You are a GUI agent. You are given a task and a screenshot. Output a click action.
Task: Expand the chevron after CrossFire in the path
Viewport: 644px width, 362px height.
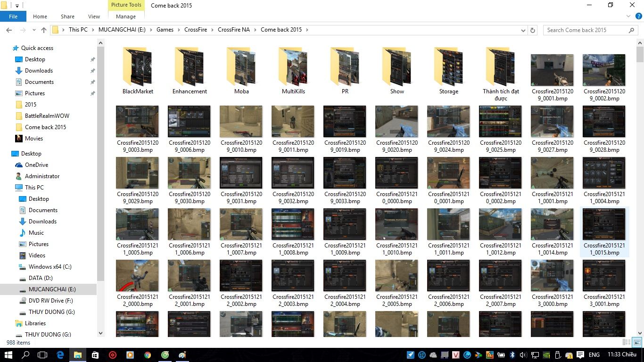212,30
